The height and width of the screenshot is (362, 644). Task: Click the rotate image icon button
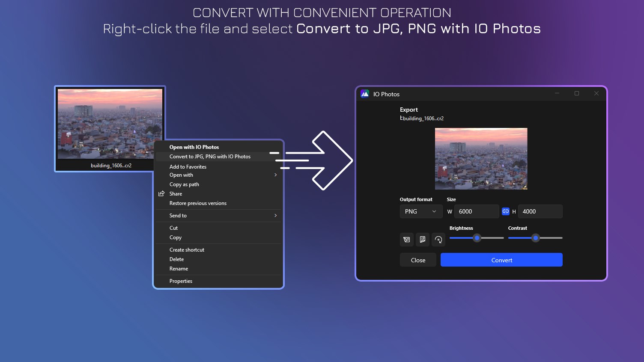click(x=438, y=240)
